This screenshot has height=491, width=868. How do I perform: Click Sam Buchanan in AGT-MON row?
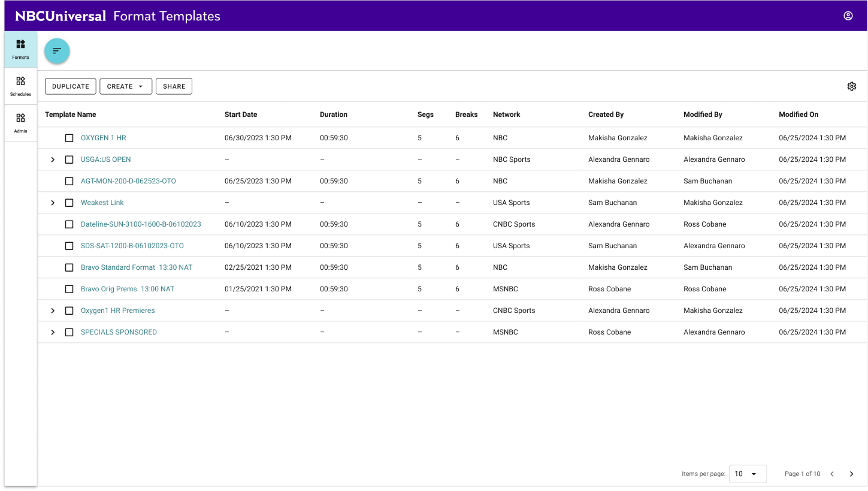(x=708, y=181)
